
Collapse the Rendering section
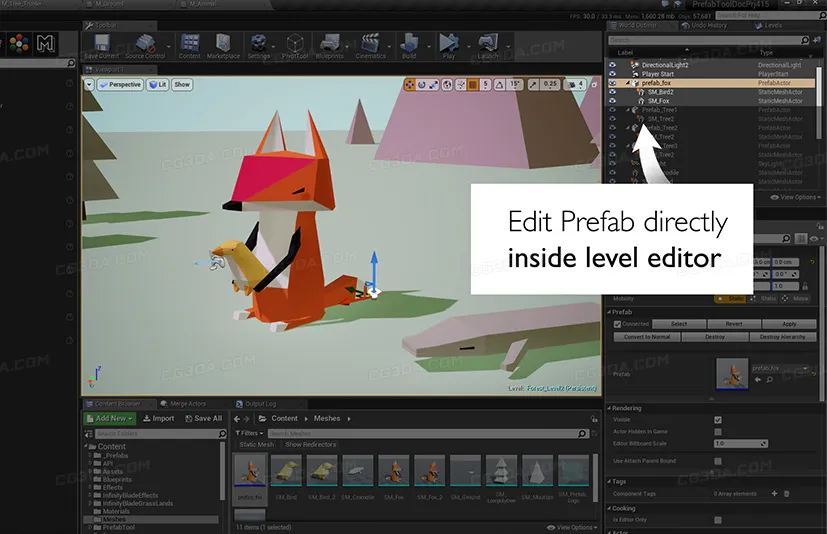(x=609, y=408)
